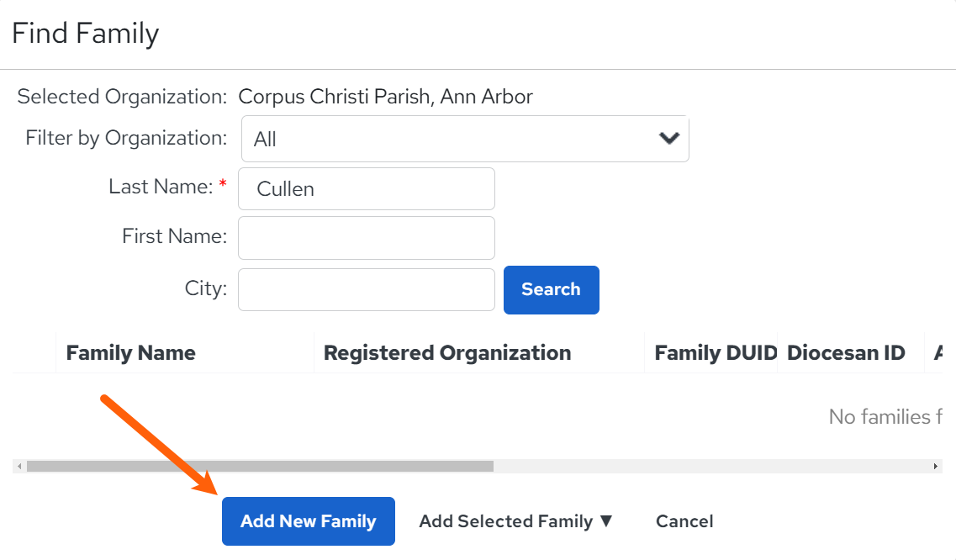Click the blank first column header cell
Image resolution: width=956 pixels, height=560 pixels.
34,352
